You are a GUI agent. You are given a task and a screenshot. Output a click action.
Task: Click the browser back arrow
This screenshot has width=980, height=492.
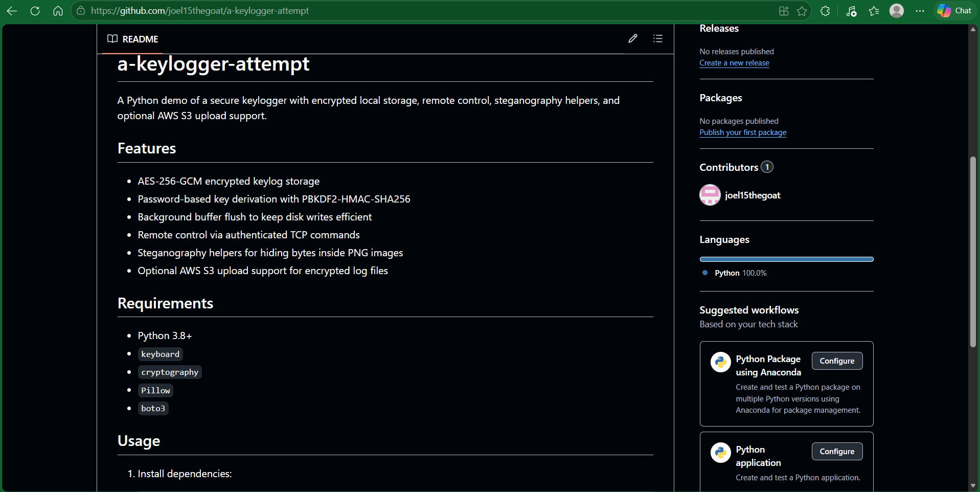(x=12, y=11)
